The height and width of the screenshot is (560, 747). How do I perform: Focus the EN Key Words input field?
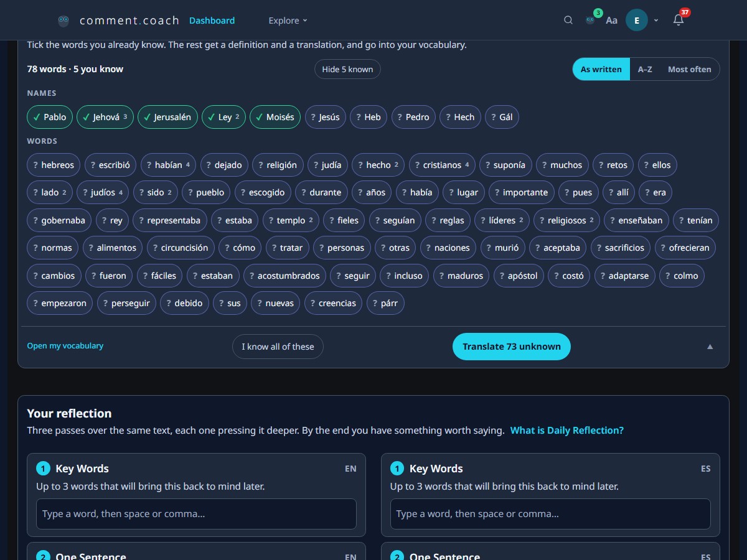point(196,514)
